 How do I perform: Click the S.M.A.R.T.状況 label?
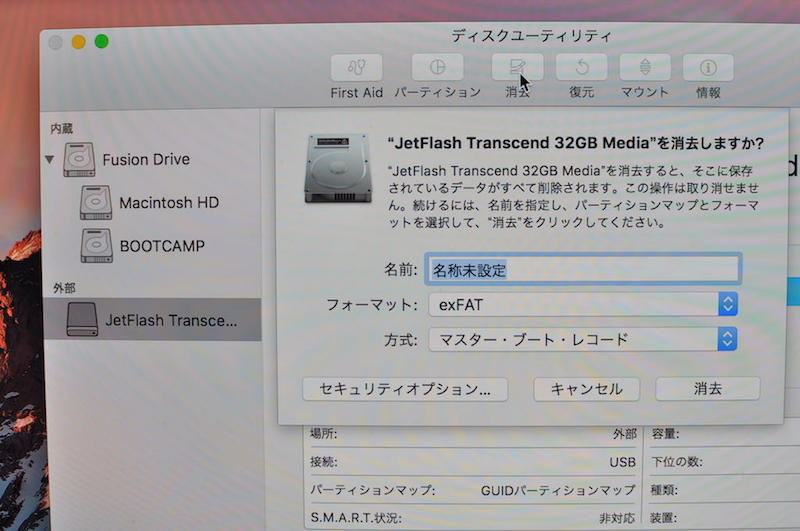(x=356, y=518)
